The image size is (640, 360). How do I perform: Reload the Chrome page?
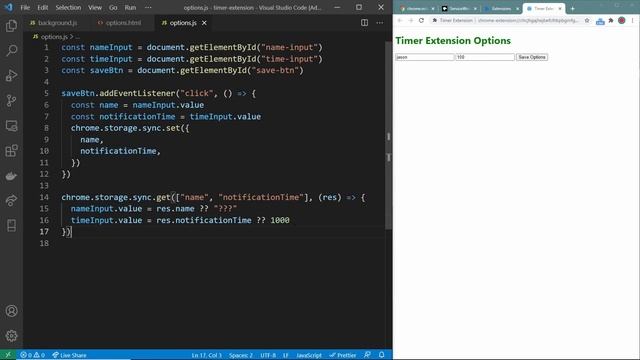click(421, 20)
